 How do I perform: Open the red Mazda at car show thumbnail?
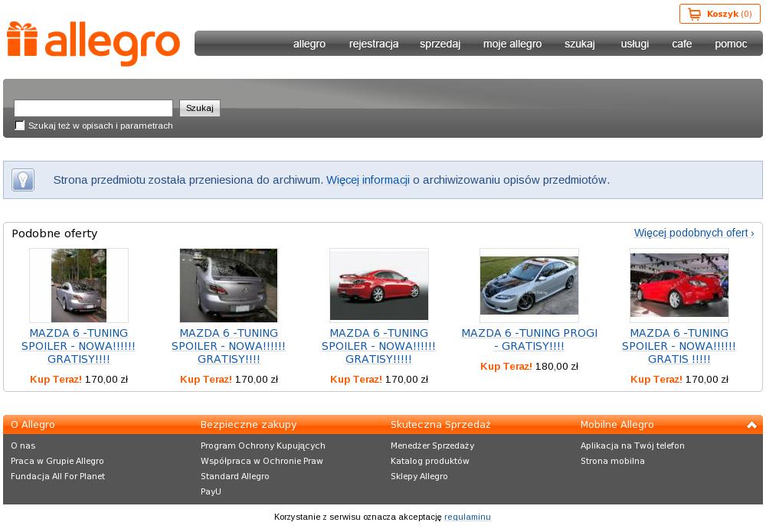click(679, 286)
